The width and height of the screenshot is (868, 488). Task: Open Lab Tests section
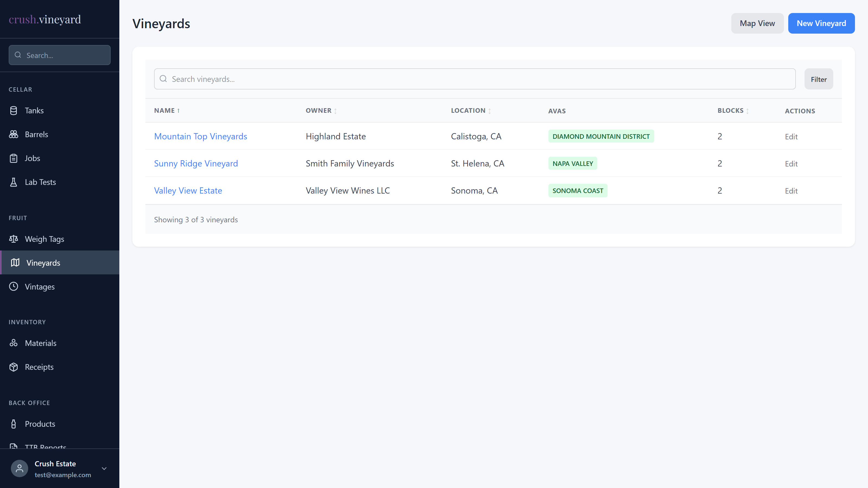(x=60, y=182)
